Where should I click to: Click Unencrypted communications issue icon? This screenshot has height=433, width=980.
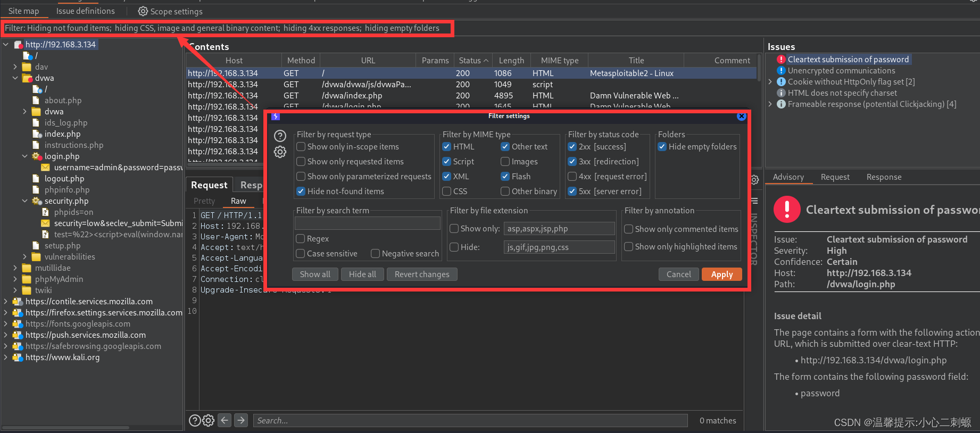(781, 71)
